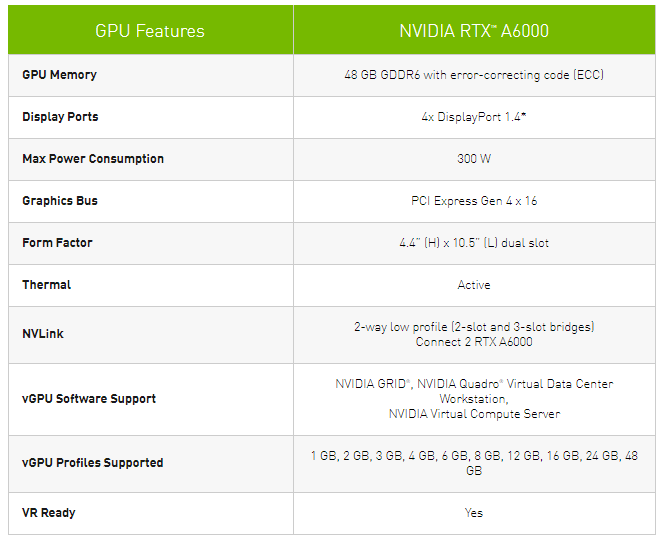This screenshot has height=541, width=671.
Task: Select the NVIDIA Virtual Compute Server text
Action: click(x=474, y=414)
